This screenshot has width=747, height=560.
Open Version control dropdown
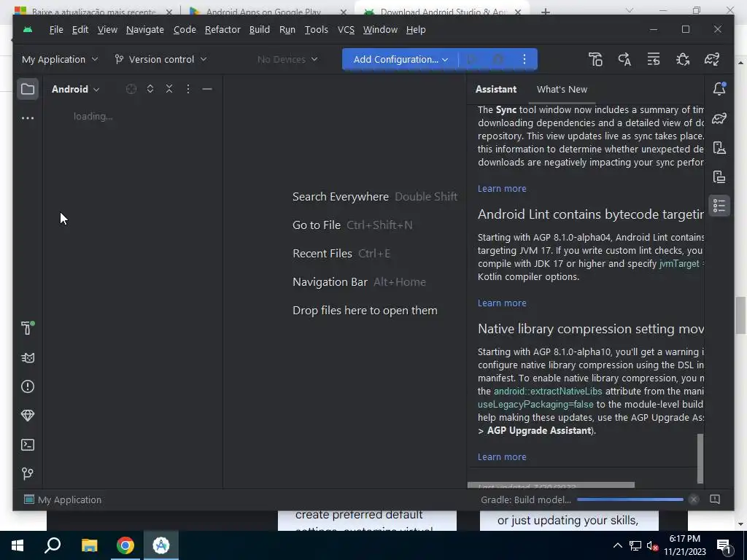click(161, 60)
